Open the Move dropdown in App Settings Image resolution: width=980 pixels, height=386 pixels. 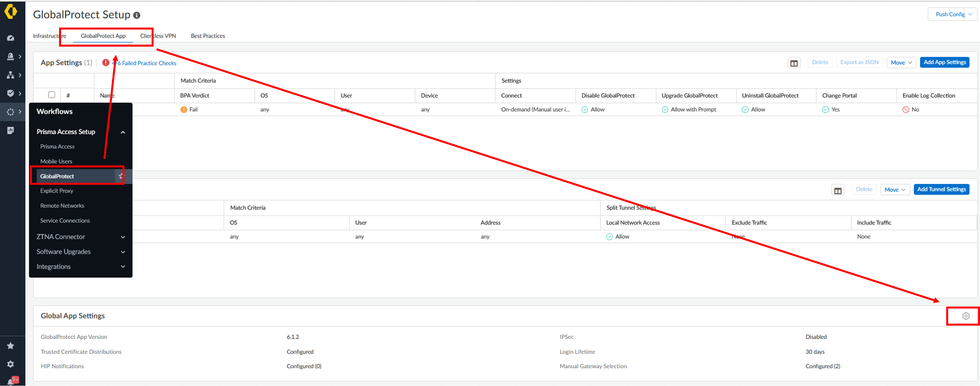(x=901, y=63)
